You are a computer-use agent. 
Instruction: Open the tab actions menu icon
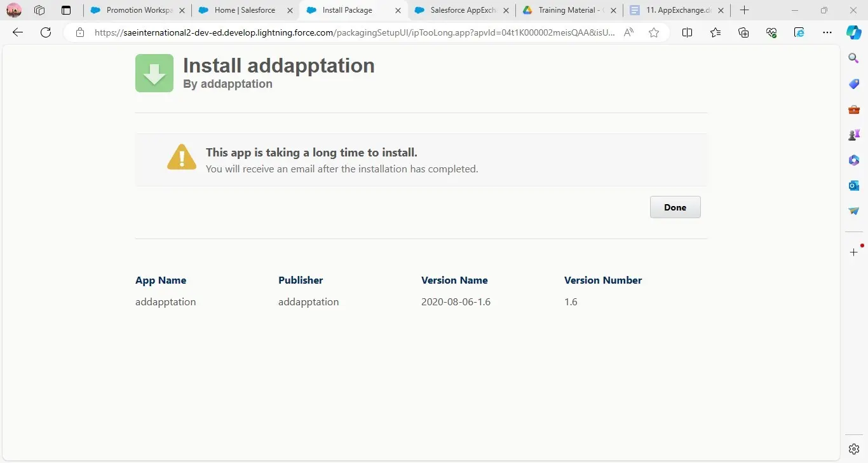pos(66,10)
